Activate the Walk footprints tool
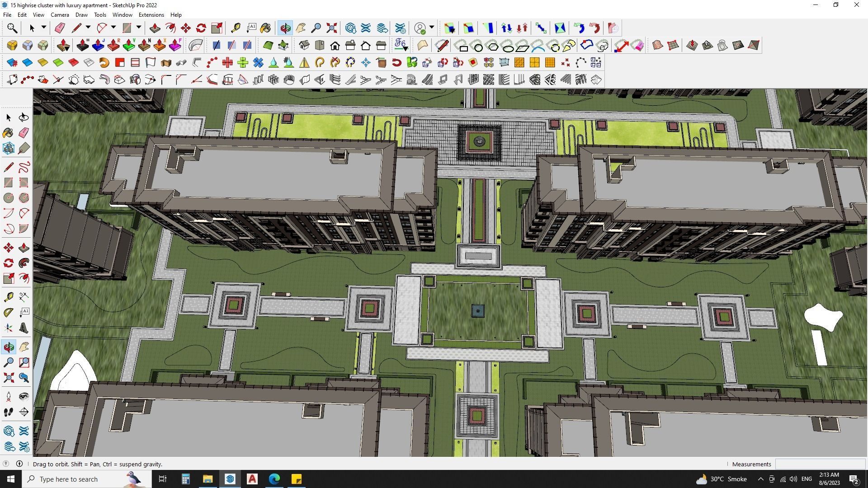Image resolution: width=868 pixels, height=488 pixels. coord(8,412)
